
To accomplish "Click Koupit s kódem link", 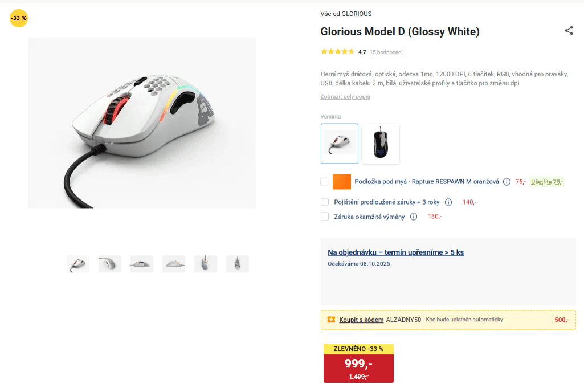I will point(361,320).
